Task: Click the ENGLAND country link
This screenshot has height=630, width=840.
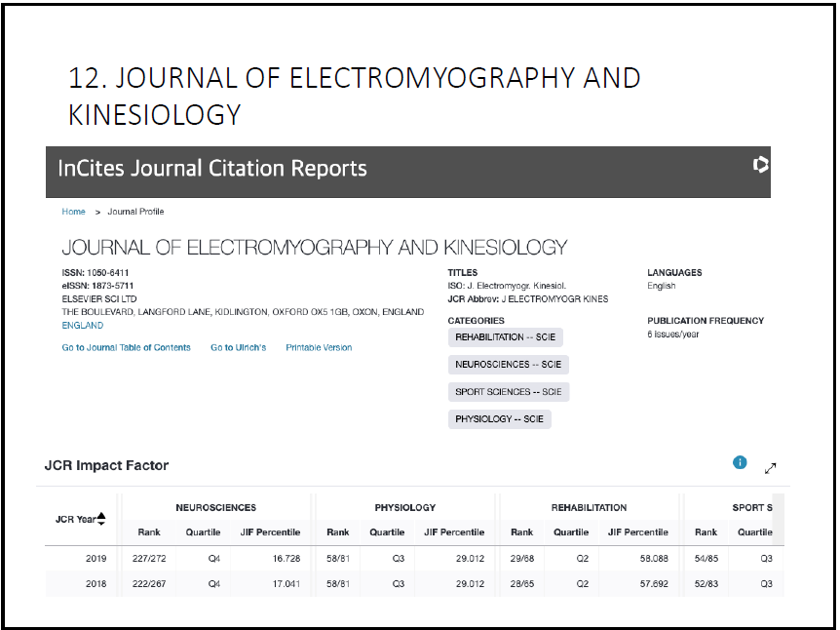Action: [x=82, y=326]
